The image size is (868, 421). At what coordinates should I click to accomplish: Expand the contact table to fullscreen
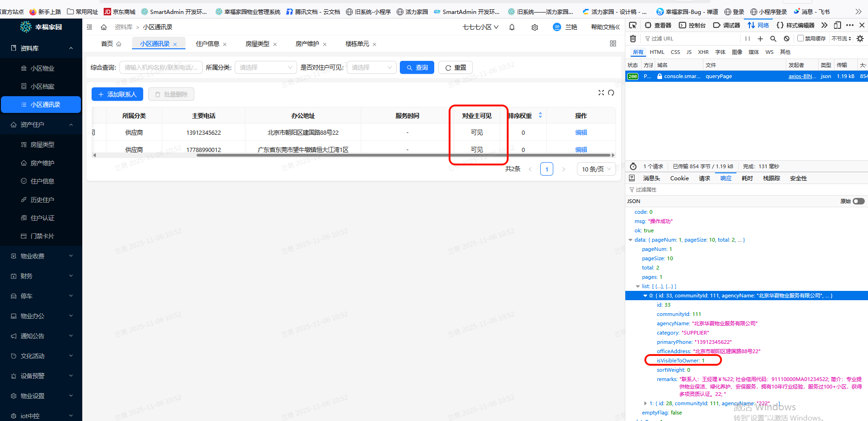[x=601, y=93]
